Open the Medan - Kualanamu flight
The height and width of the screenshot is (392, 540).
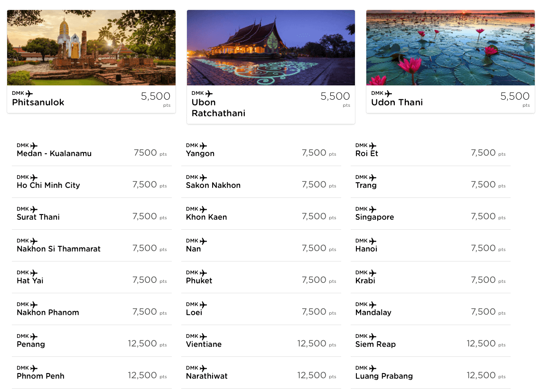(92, 150)
